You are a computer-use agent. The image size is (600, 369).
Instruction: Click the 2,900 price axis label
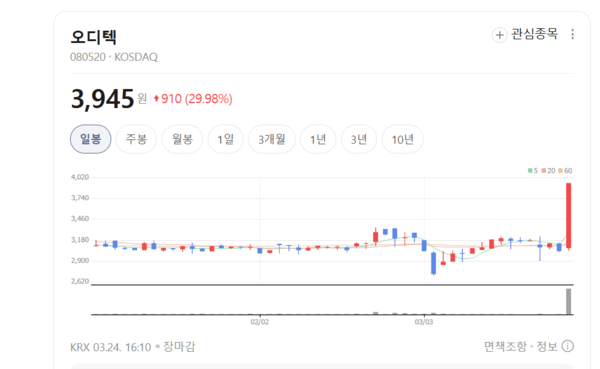pyautogui.click(x=80, y=261)
